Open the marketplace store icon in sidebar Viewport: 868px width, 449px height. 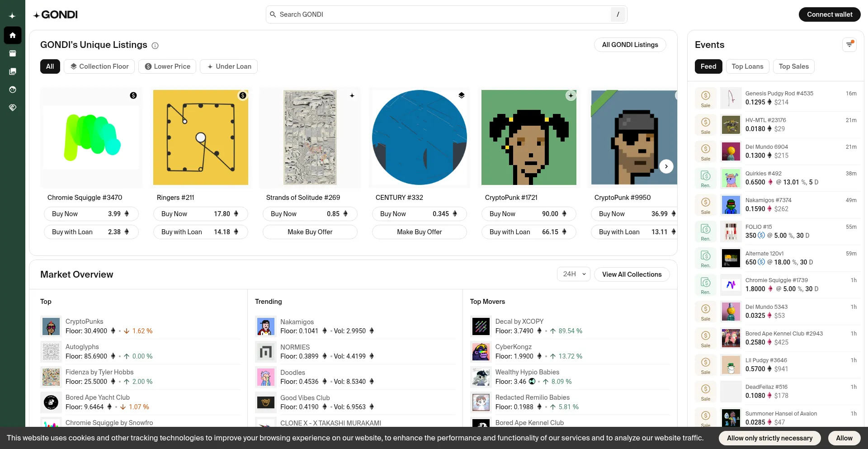13,53
